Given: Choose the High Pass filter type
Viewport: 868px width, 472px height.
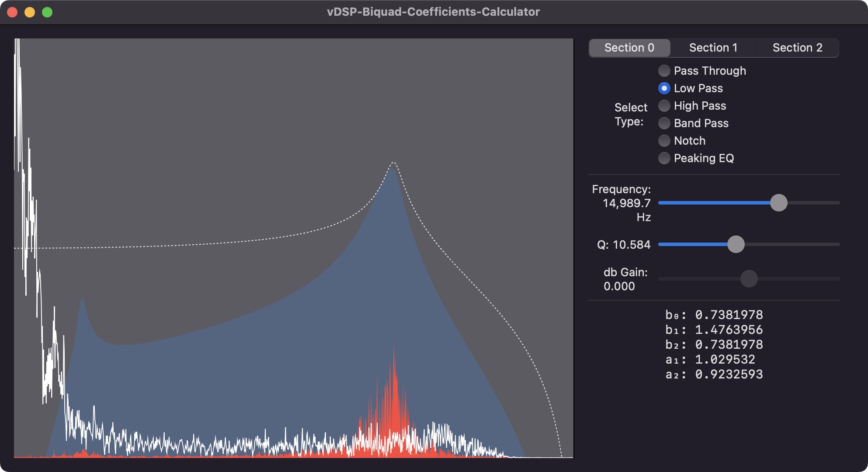Looking at the screenshot, I should point(664,106).
